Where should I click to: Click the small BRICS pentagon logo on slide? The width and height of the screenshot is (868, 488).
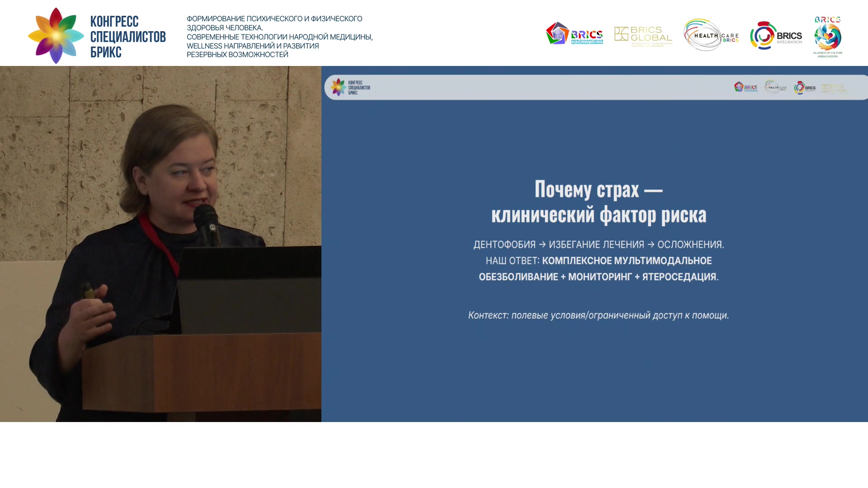click(x=745, y=87)
